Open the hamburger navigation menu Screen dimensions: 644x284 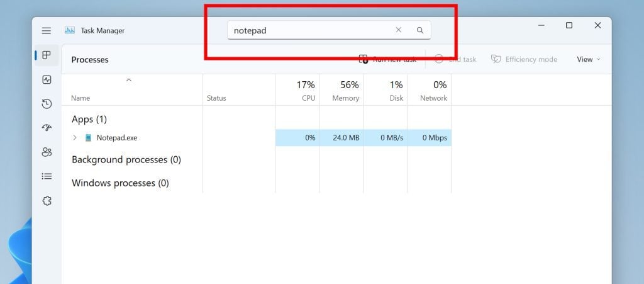(47, 31)
